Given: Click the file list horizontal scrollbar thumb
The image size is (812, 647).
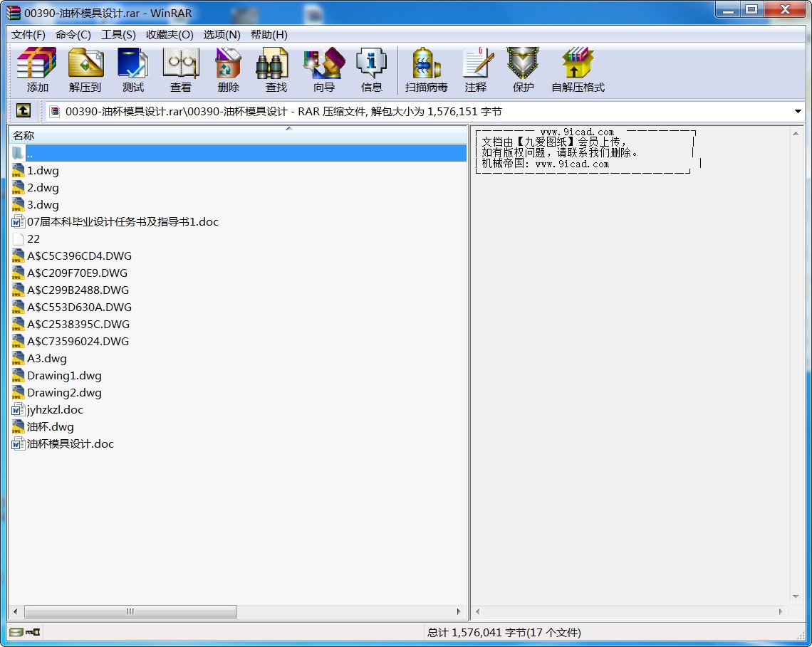Looking at the screenshot, I should tap(130, 611).
